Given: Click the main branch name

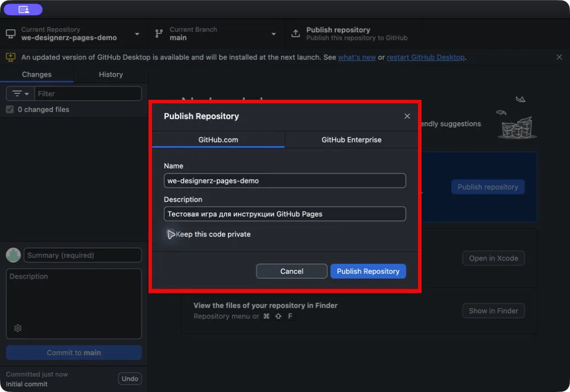Looking at the screenshot, I should 178,38.
